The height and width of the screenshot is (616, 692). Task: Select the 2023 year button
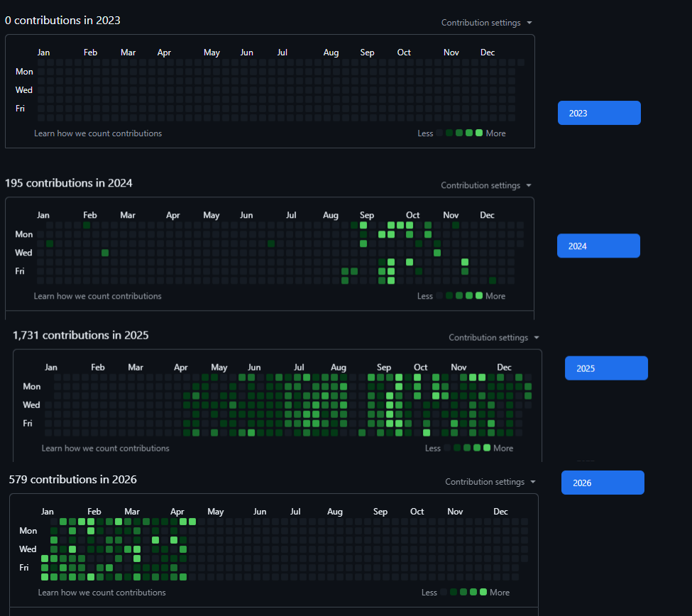point(599,113)
